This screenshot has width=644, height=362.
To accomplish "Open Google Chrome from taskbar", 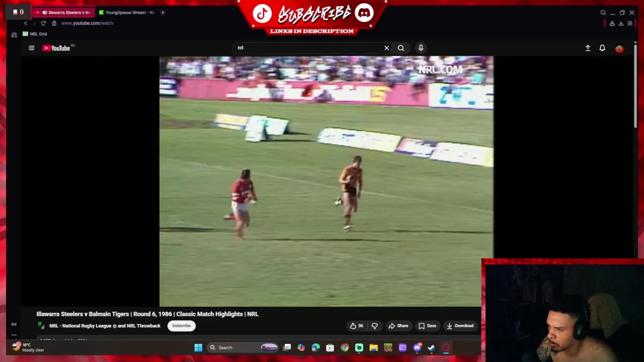I will click(x=345, y=347).
